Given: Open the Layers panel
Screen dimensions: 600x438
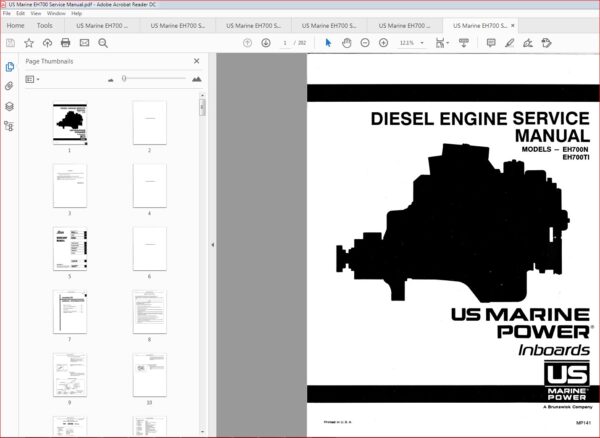Looking at the screenshot, I should click(10, 106).
